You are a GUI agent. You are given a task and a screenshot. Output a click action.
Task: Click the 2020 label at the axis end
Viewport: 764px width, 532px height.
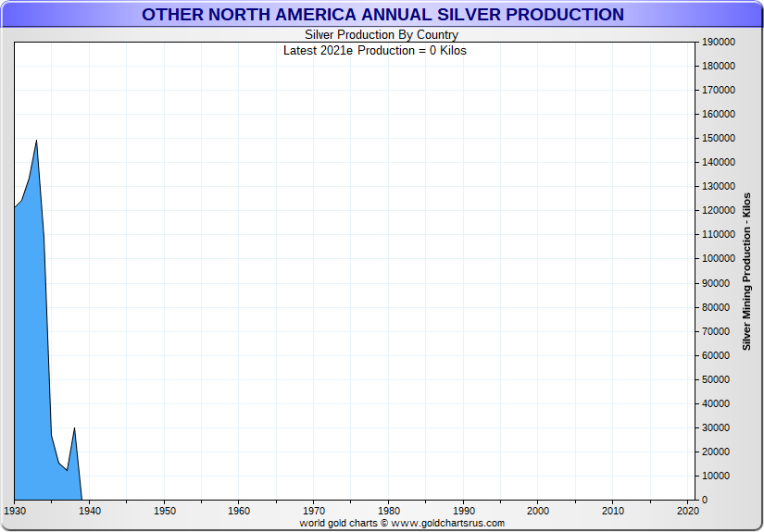(687, 510)
